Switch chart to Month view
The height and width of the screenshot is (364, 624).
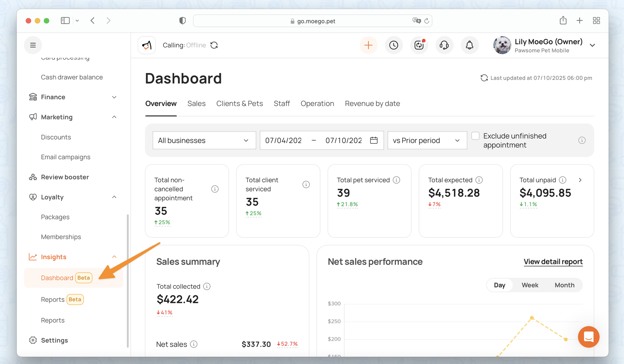(x=564, y=285)
